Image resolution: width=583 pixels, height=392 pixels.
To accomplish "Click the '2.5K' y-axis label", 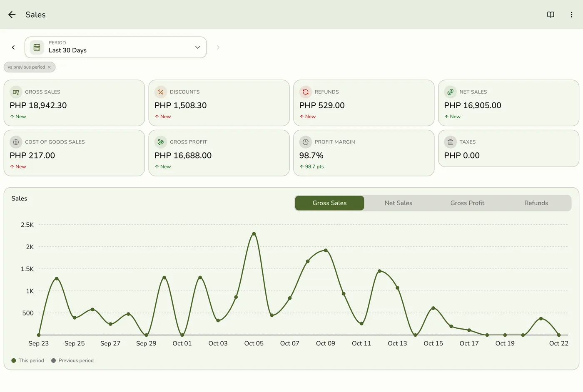I will 27,225.
